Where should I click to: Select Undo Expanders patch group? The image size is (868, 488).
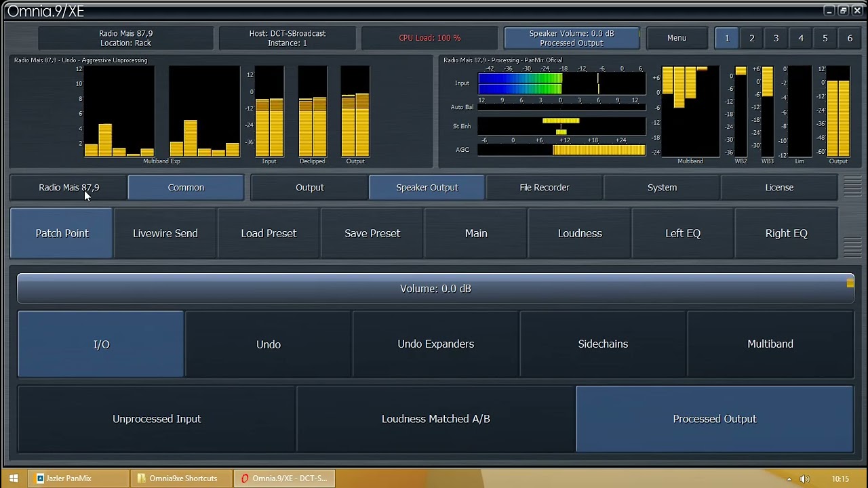(435, 344)
